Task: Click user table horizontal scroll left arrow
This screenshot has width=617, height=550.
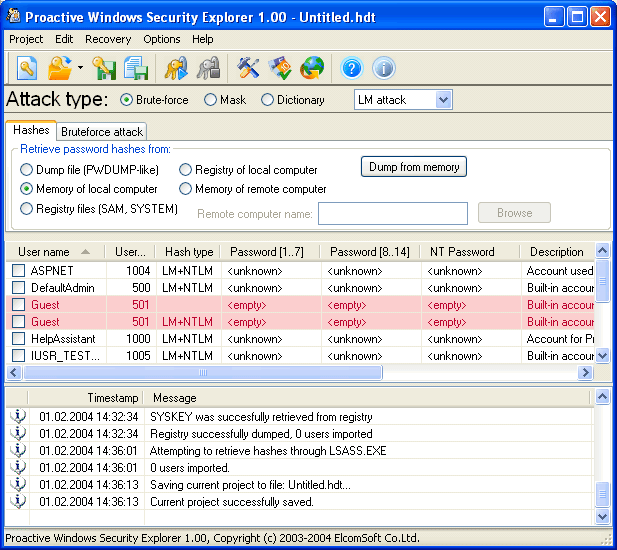Action: pos(14,373)
